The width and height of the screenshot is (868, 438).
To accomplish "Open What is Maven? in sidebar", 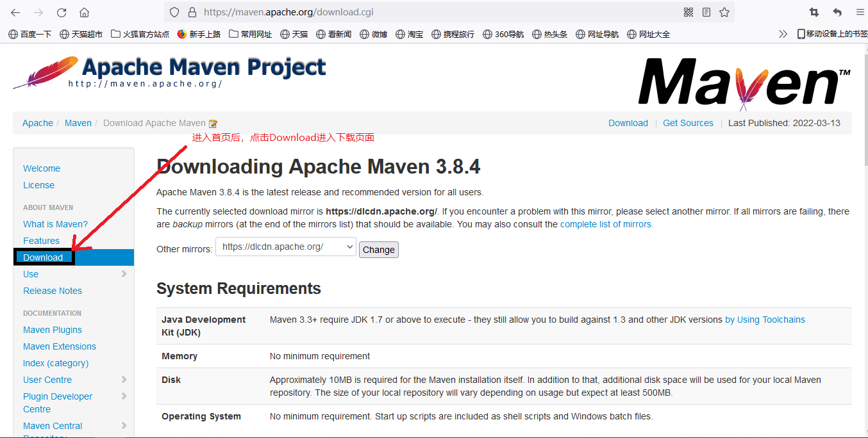I will (x=55, y=224).
